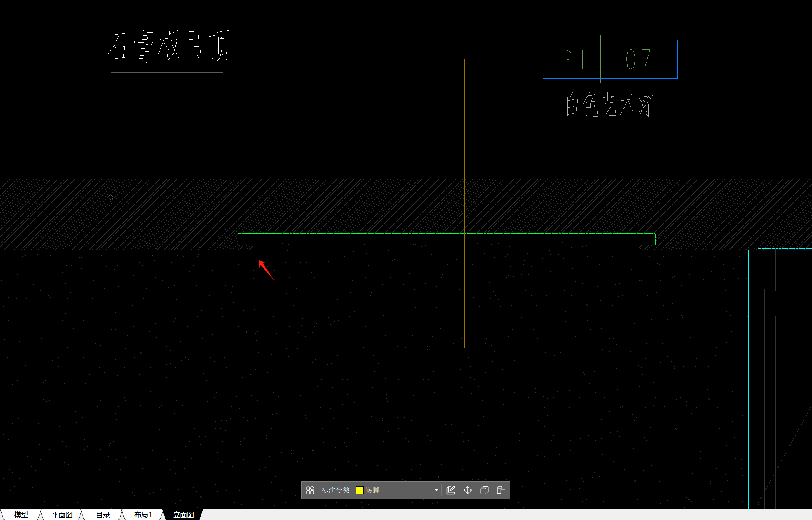
Task: Click the category grid icon in floating toolbar
Action: pyautogui.click(x=310, y=490)
